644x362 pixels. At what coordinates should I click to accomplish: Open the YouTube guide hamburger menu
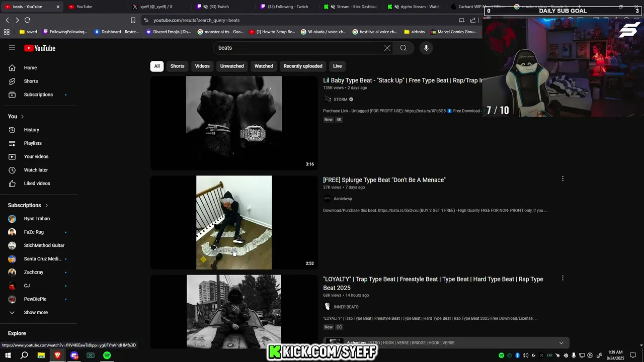click(x=12, y=48)
